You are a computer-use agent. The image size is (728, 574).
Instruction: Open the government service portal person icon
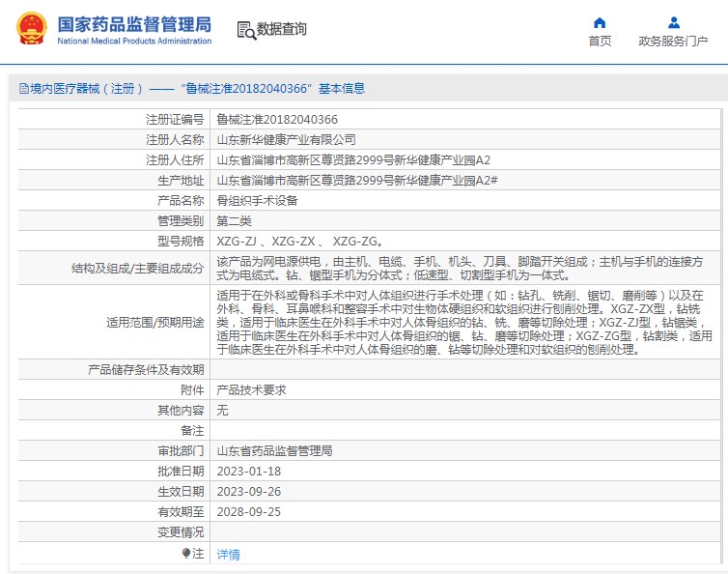(674, 22)
